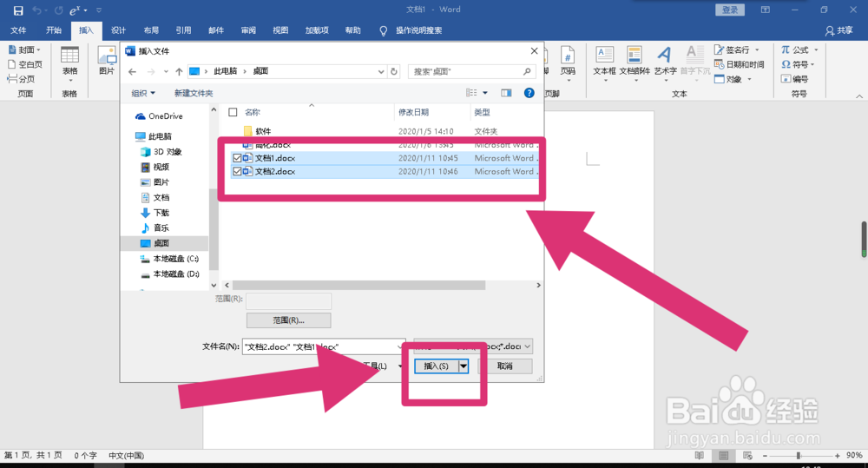The height and width of the screenshot is (468, 868).
Task: Open the view options dropdown arrow
Action: click(x=485, y=93)
